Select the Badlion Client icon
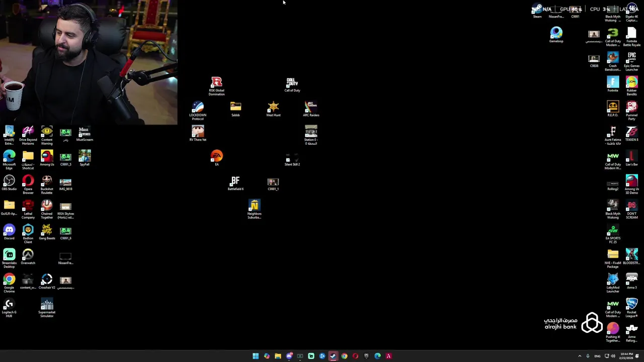 (28, 234)
